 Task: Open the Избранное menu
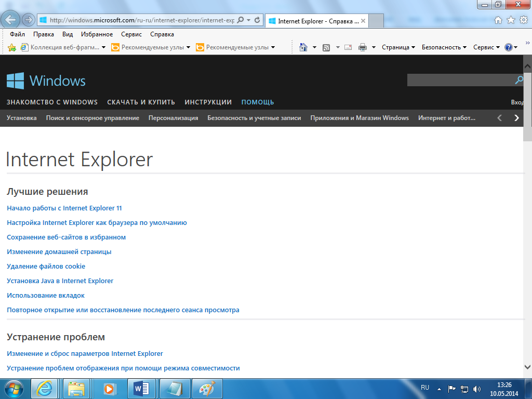(x=97, y=34)
